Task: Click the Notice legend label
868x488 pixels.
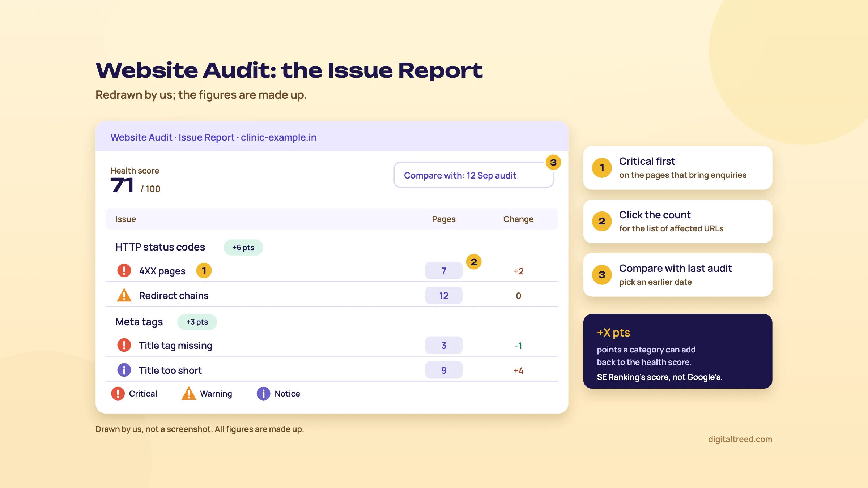Action: tap(287, 394)
